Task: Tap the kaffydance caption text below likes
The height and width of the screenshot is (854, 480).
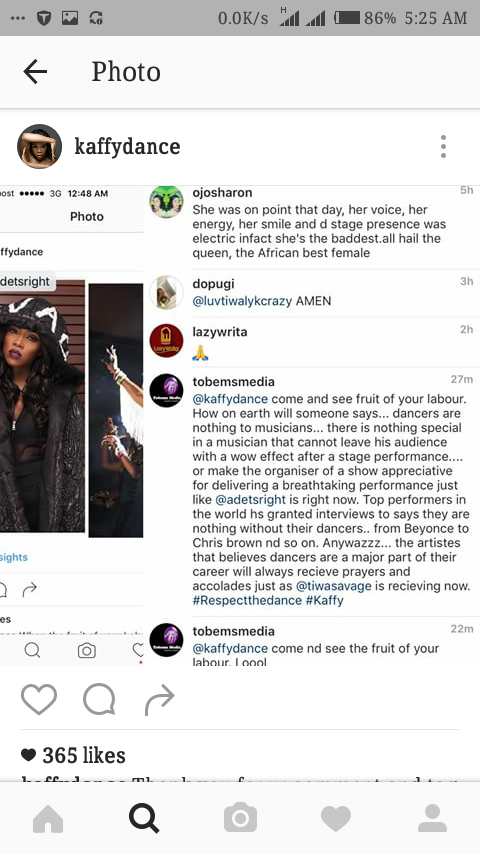Action: pos(240,780)
